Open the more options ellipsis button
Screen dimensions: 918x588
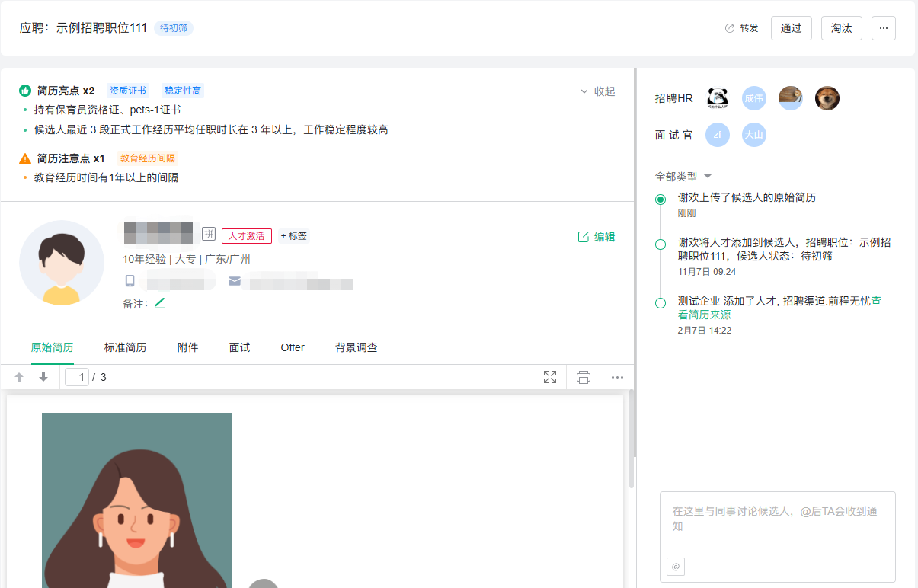coord(883,28)
